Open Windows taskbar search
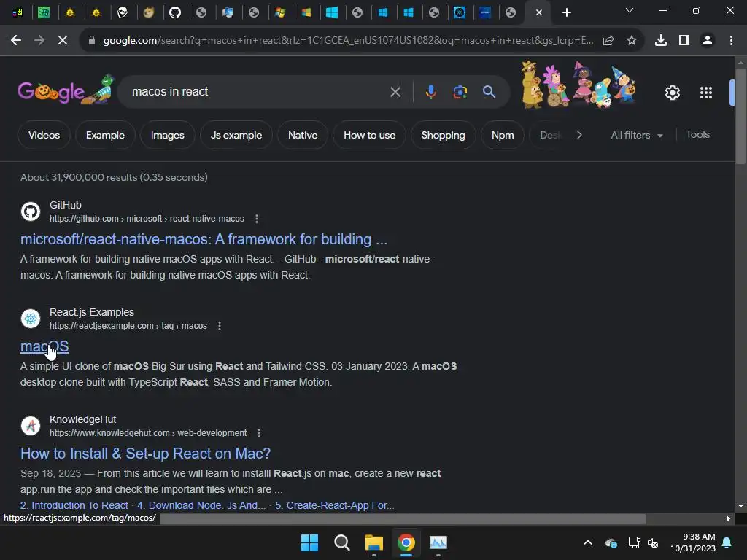 (341, 542)
